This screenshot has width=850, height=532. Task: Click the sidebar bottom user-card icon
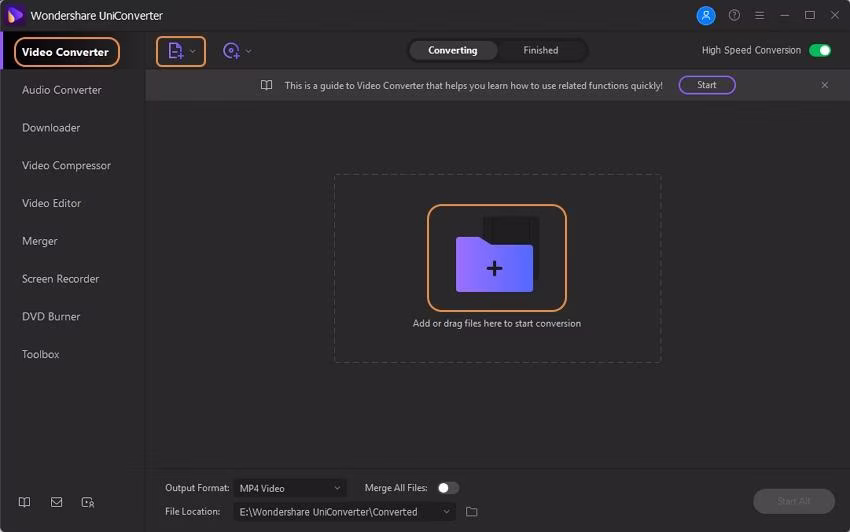tap(88, 503)
